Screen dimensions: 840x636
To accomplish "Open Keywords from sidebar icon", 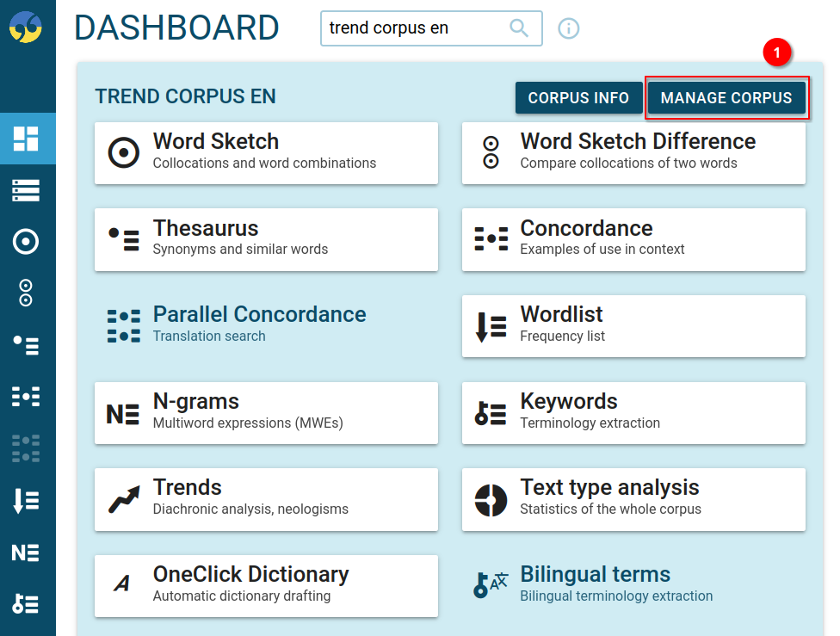I will 26,604.
